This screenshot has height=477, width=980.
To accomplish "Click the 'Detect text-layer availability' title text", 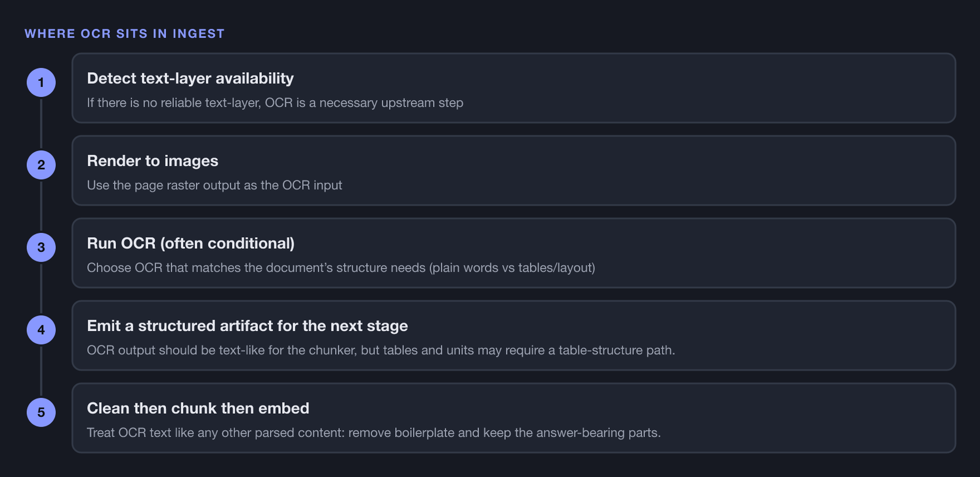I will tap(190, 78).
